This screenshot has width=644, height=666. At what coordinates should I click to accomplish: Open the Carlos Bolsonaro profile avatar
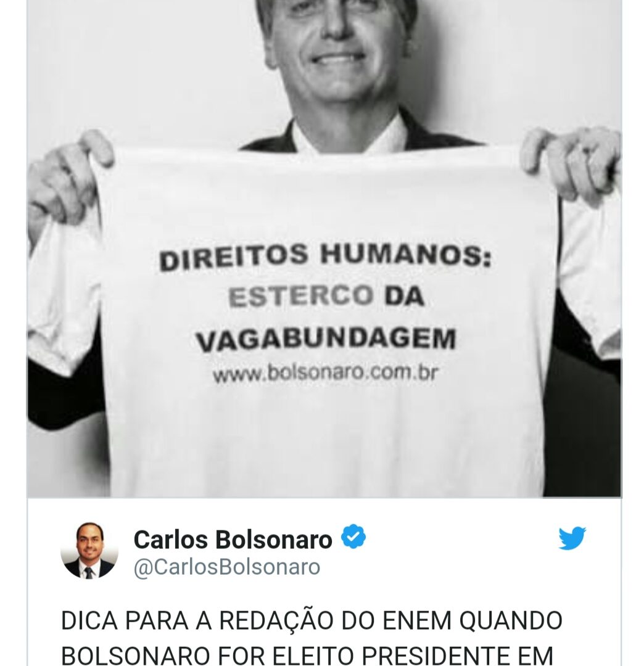pyautogui.click(x=89, y=551)
